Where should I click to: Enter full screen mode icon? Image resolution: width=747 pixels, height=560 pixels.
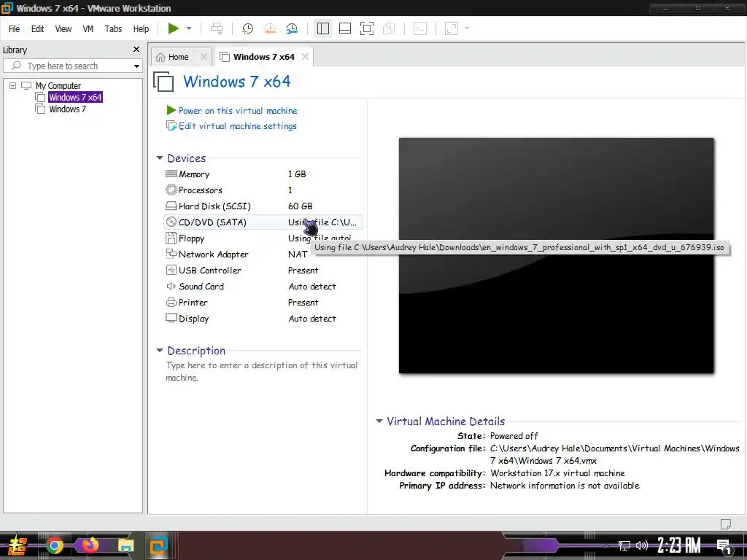tap(367, 28)
